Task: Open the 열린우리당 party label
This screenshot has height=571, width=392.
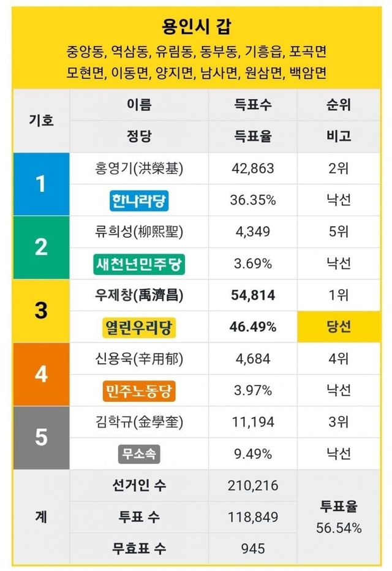Action: 139,327
